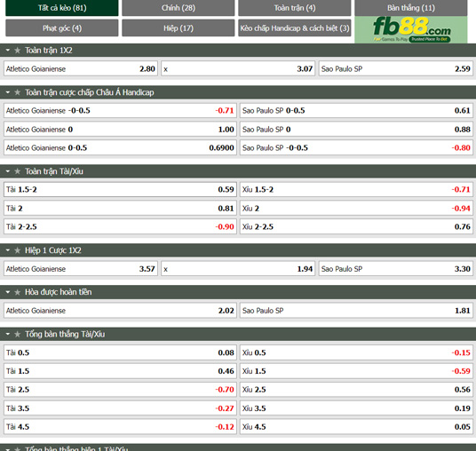
Task: Star the 'Hòa được hoàn tiền' section
Action: [17, 292]
